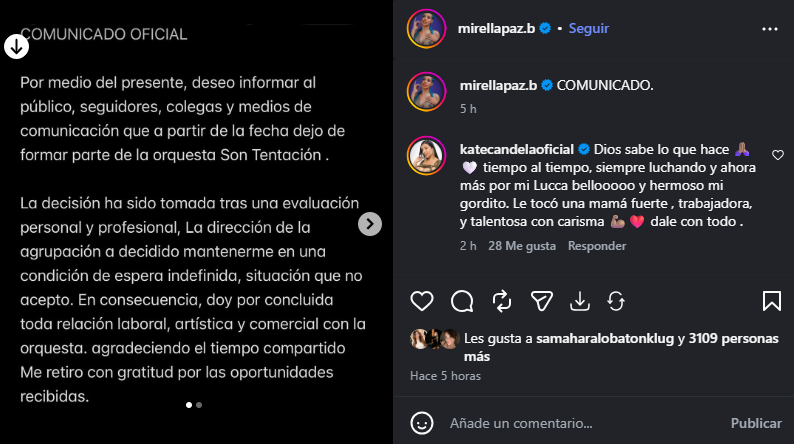The height and width of the screenshot is (444, 794).
Task: Open samaharalobatonklug's profile from likes
Action: click(605, 338)
